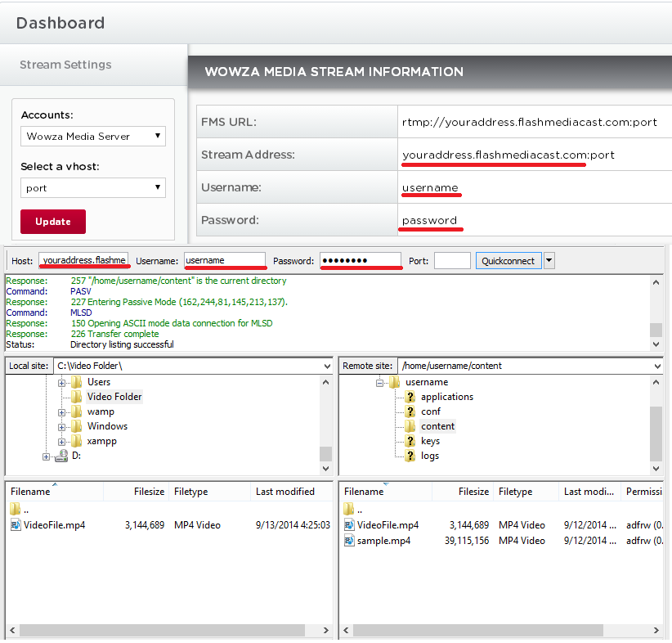Select the keys folder in remote tree
The height and width of the screenshot is (643, 672).
430,441
